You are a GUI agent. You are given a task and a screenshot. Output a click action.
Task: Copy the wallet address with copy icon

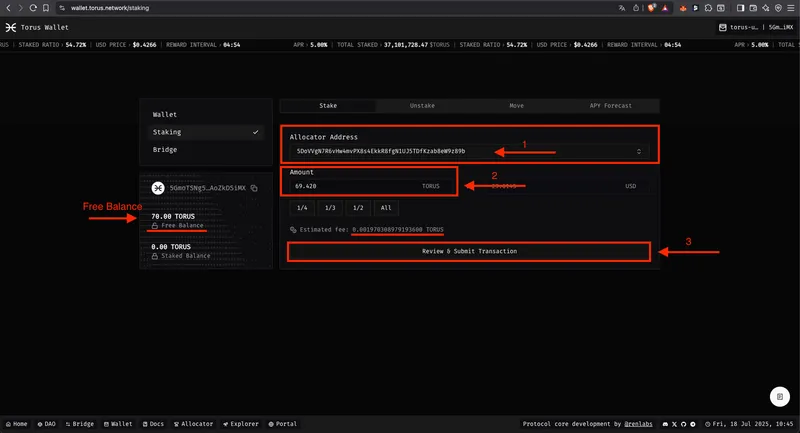(x=254, y=188)
